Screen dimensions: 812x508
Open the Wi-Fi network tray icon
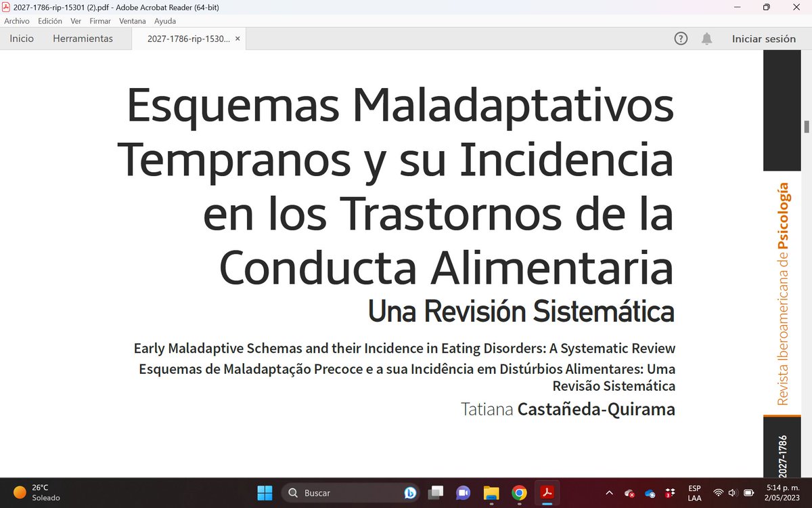(x=719, y=492)
